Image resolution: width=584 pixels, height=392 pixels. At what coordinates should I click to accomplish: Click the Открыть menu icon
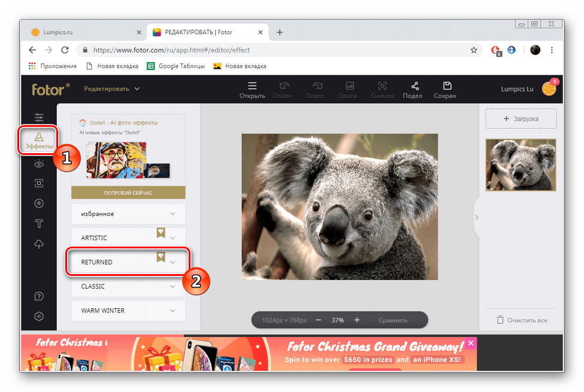click(x=252, y=90)
